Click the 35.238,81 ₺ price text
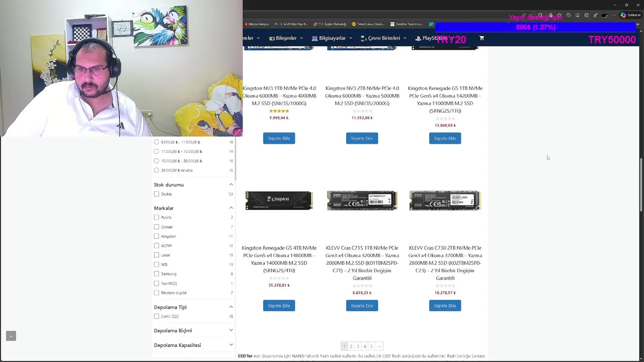The height and width of the screenshot is (362, 644). (x=279, y=285)
